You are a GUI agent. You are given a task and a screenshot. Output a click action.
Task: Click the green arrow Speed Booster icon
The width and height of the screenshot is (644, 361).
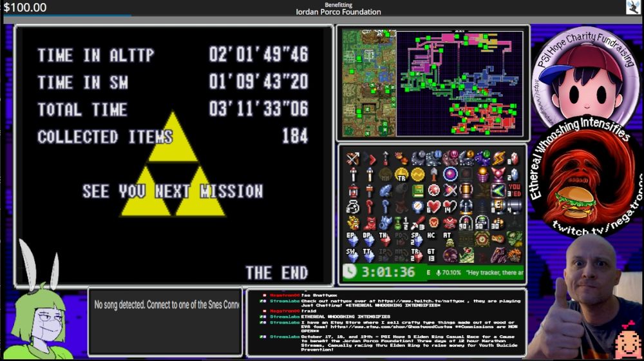(499, 191)
